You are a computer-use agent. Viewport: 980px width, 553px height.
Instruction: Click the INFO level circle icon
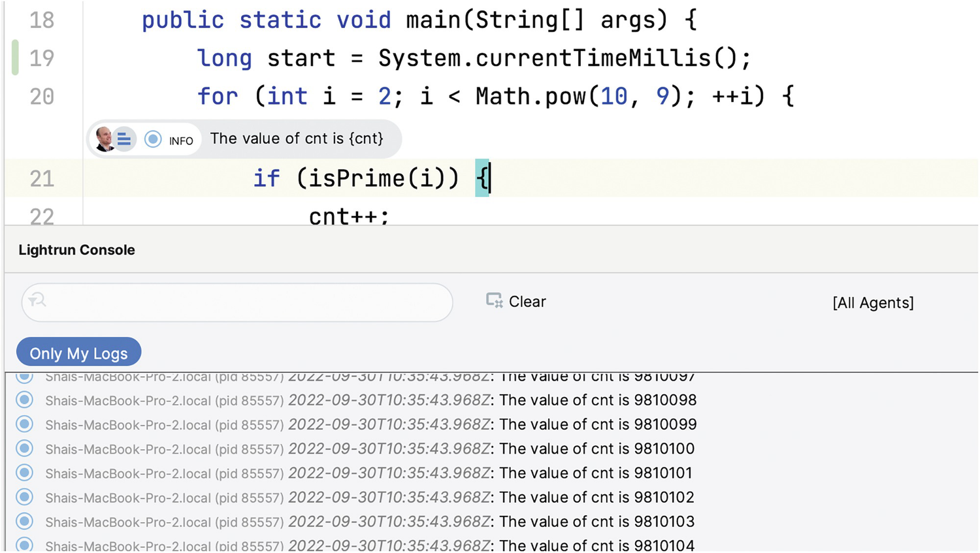point(153,139)
